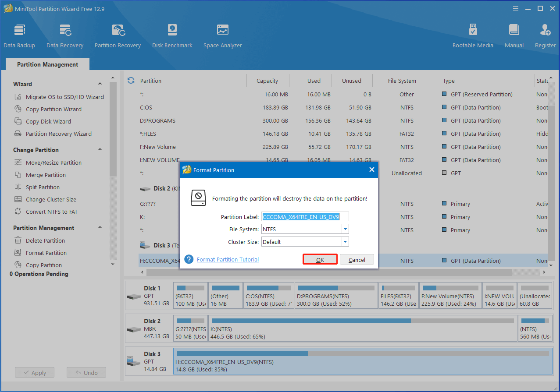Open the three-line menu in the title bar

click(x=516, y=8)
